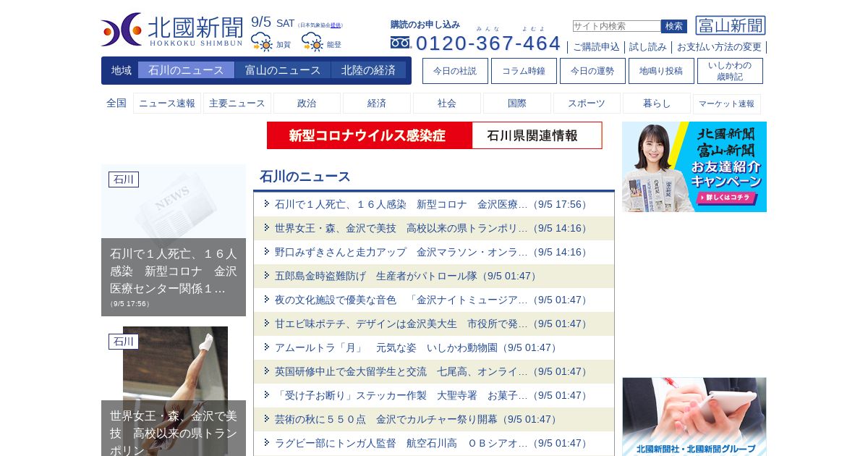Go to 経済 category

coord(377,104)
